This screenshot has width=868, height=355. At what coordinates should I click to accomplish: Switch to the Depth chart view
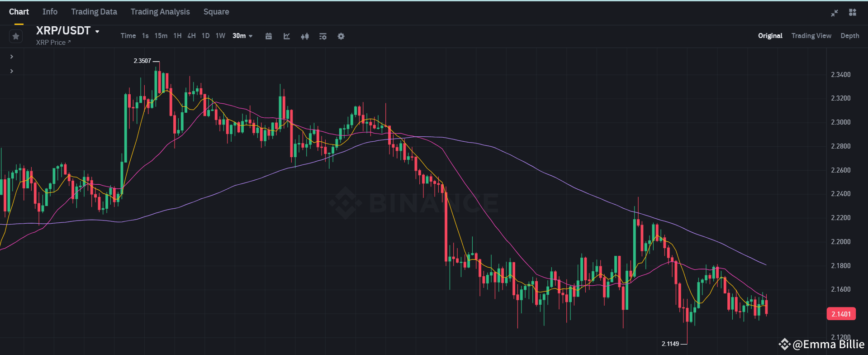tap(849, 36)
